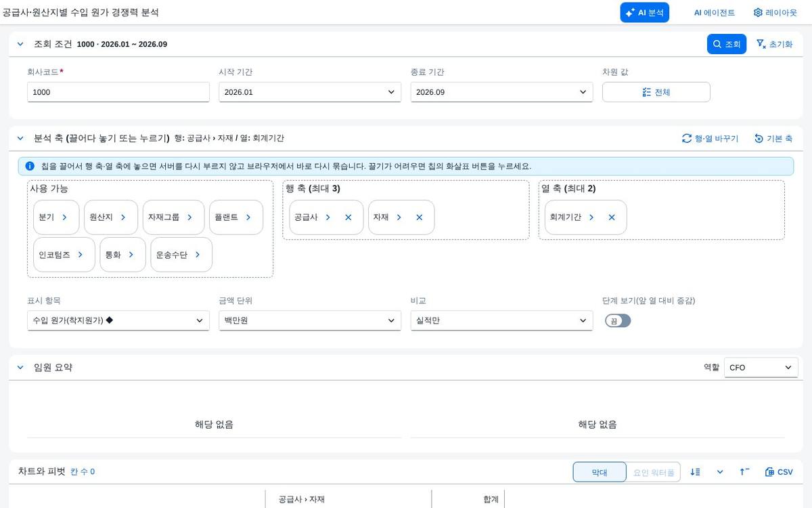
Task: Click the arrow on the 인코텀즈 chip
Action: [81, 255]
